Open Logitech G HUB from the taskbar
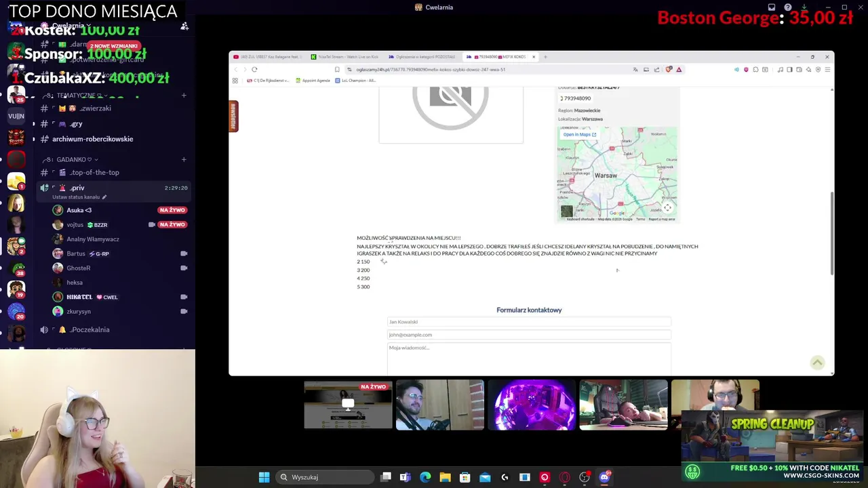 (x=505, y=477)
